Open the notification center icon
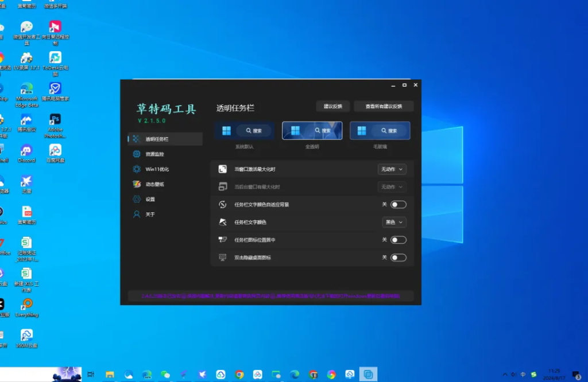Screen dimensions: 588x382 [577, 374]
